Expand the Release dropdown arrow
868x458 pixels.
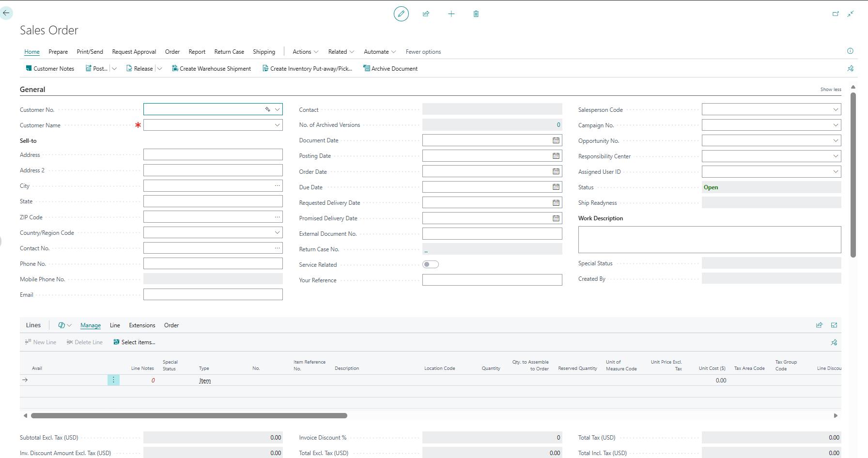point(159,69)
